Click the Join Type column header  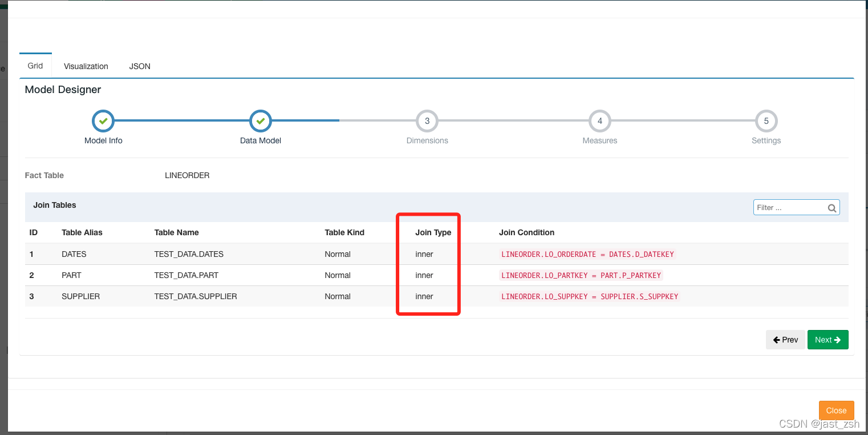point(433,232)
